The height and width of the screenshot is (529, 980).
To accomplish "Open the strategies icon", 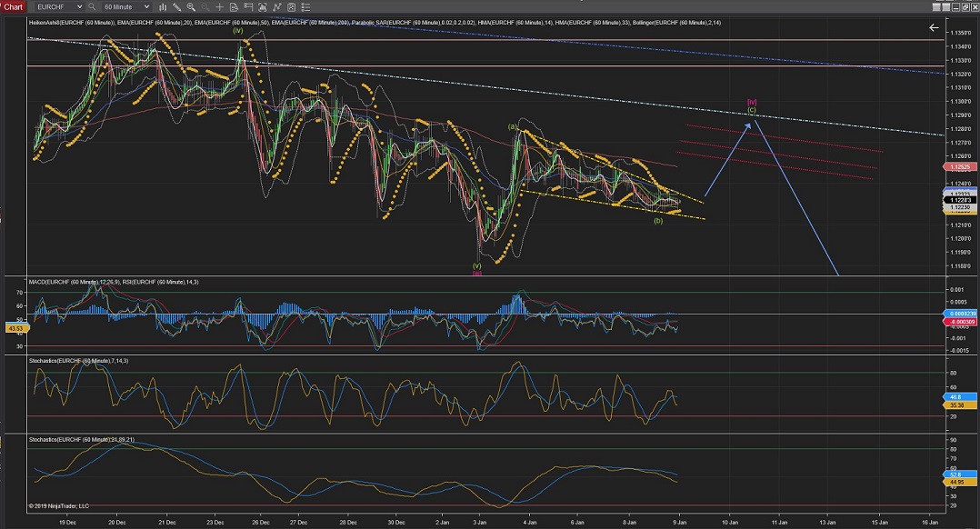I will tap(291, 7).
